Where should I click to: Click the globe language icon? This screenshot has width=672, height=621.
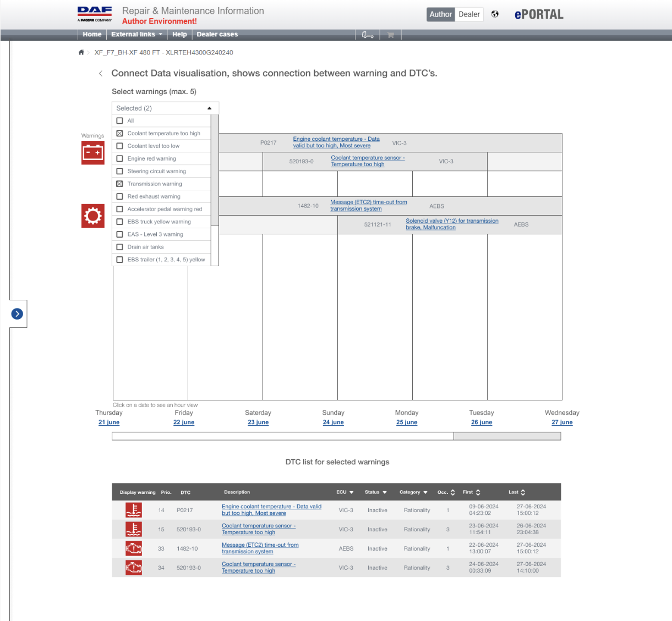coord(495,14)
